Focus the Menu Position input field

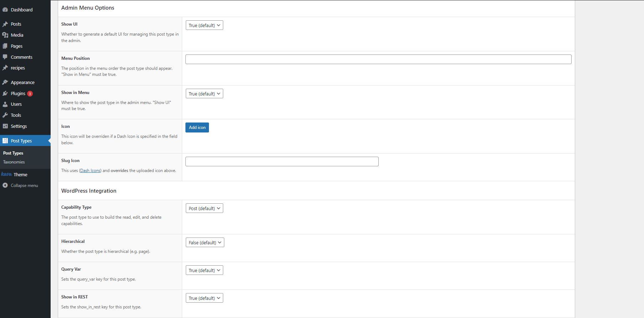click(x=378, y=59)
